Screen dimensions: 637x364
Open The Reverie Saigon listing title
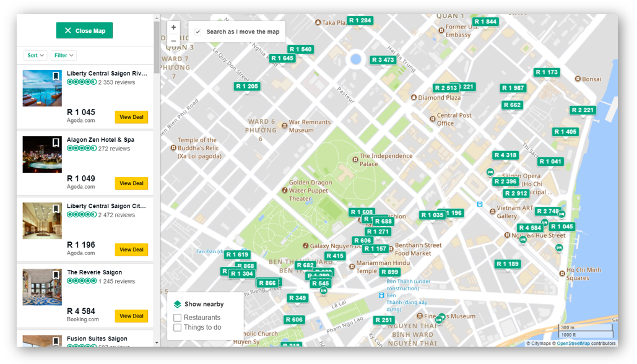(94, 272)
